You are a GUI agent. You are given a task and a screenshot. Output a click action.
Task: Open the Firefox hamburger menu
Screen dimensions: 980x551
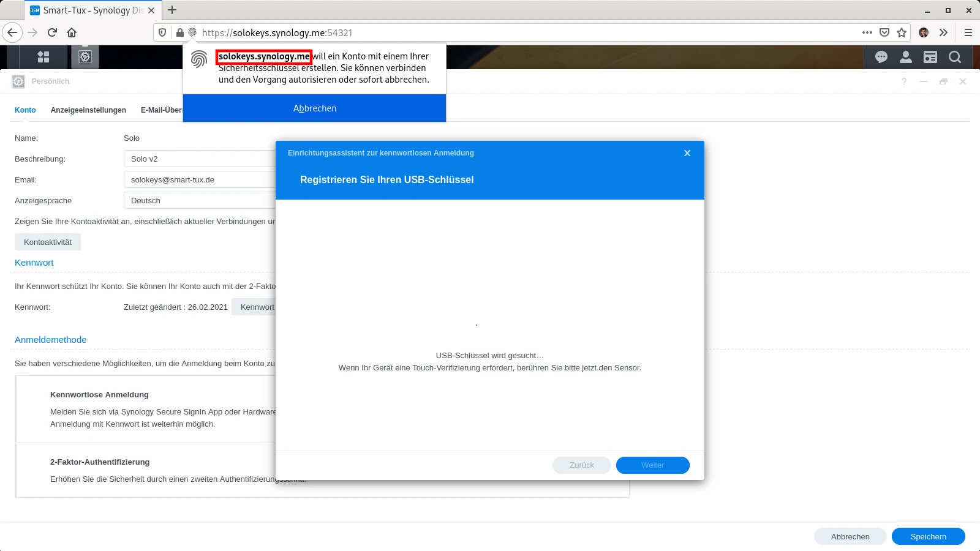[x=968, y=32]
